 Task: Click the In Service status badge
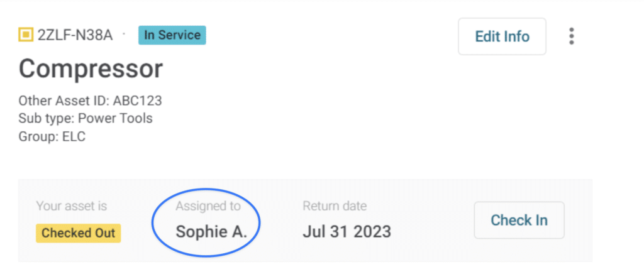point(172,35)
